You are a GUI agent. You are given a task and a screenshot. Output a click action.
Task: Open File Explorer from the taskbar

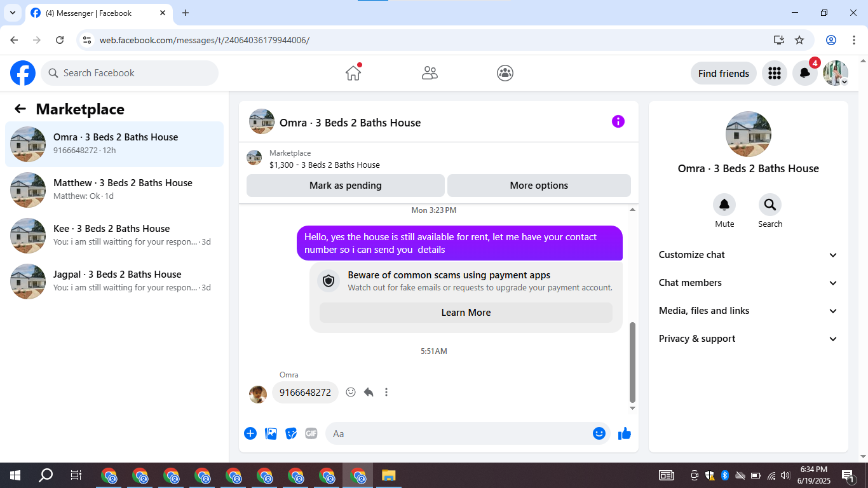[389, 475]
